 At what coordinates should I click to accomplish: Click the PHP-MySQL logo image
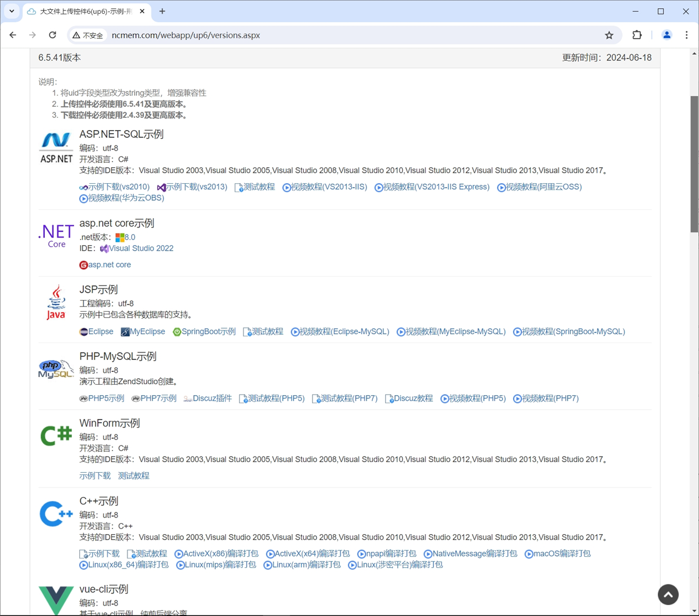pyautogui.click(x=55, y=368)
